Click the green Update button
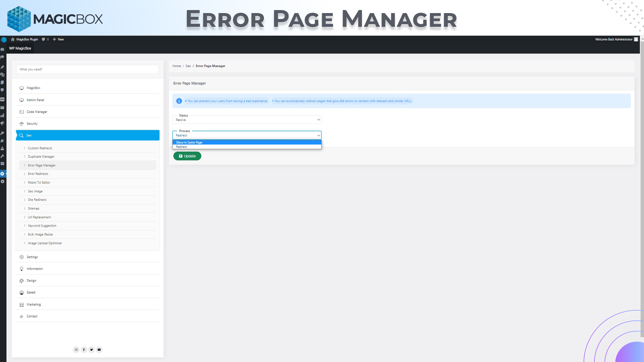The height and width of the screenshot is (362, 644). pyautogui.click(x=187, y=156)
